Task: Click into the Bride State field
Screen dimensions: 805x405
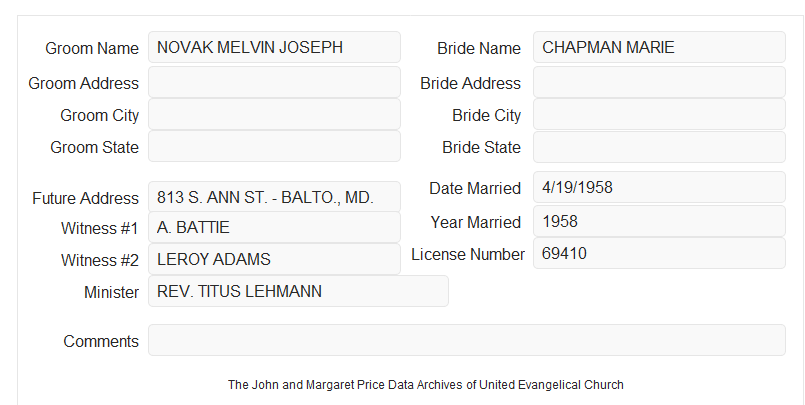Action: coord(659,147)
